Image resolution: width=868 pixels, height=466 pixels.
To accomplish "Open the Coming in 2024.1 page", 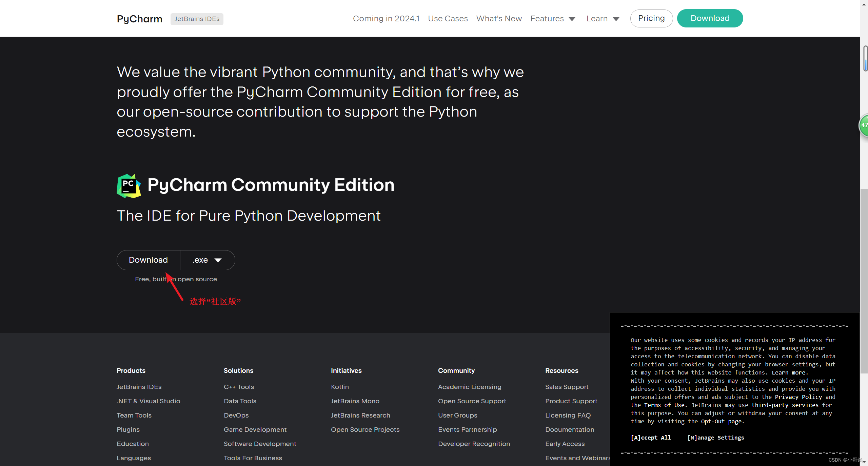I will (x=386, y=19).
